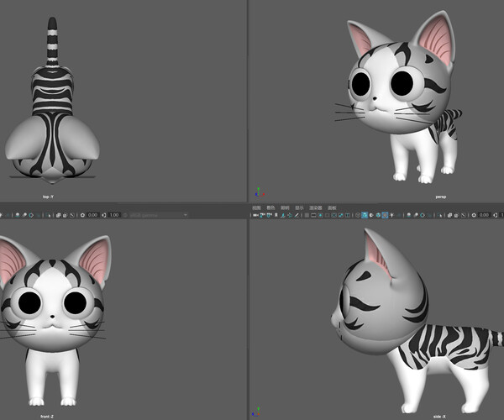The image size is (504, 420).
Task: Expand the sRGB gamma dropdown arrow
Action: coord(185,215)
